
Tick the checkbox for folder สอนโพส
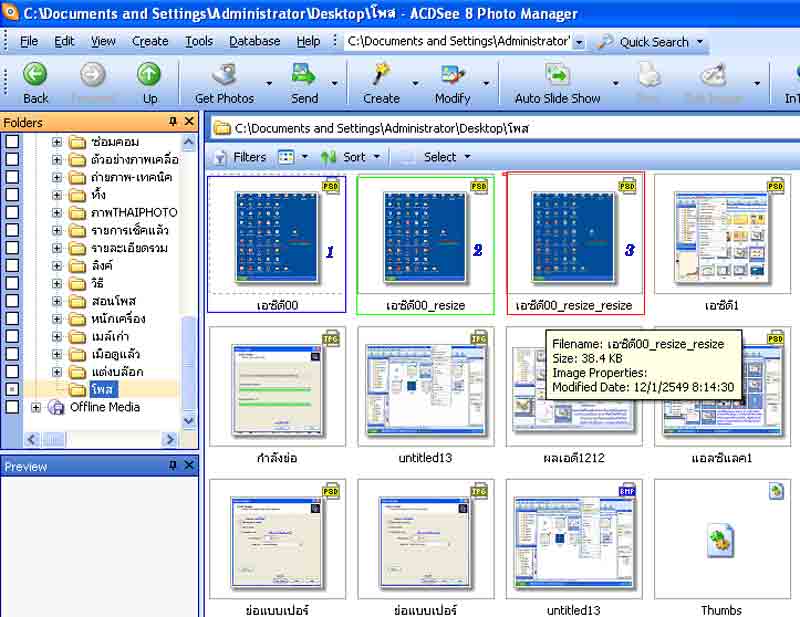pos(12,301)
